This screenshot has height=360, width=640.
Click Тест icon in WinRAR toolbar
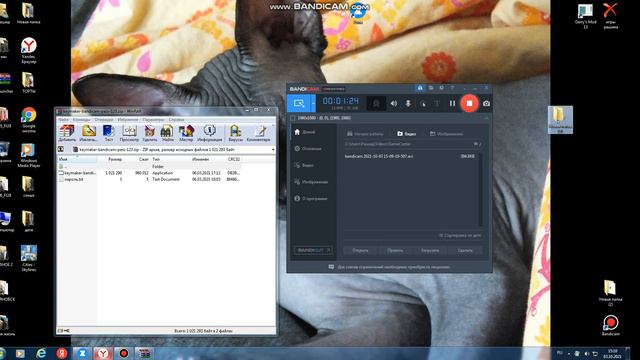pyautogui.click(x=109, y=133)
